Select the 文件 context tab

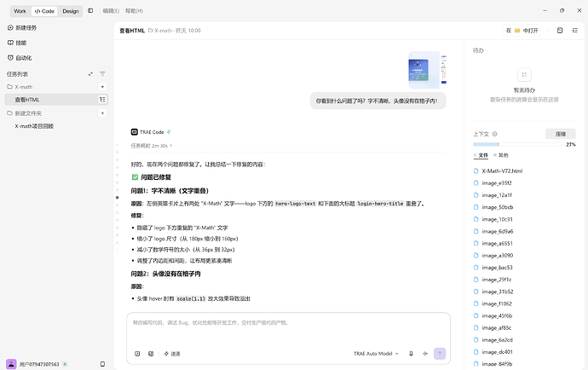coord(481,155)
